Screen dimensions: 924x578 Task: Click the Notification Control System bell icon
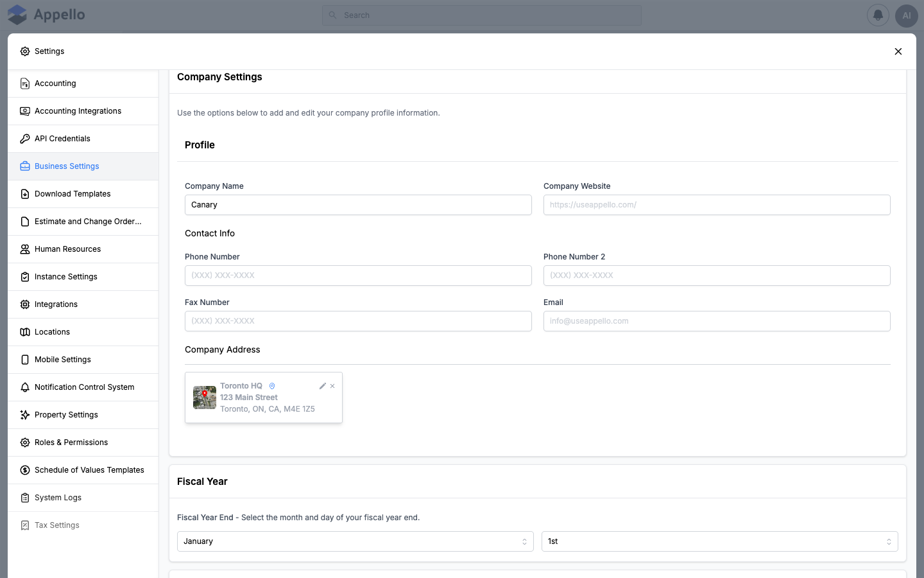tap(25, 387)
